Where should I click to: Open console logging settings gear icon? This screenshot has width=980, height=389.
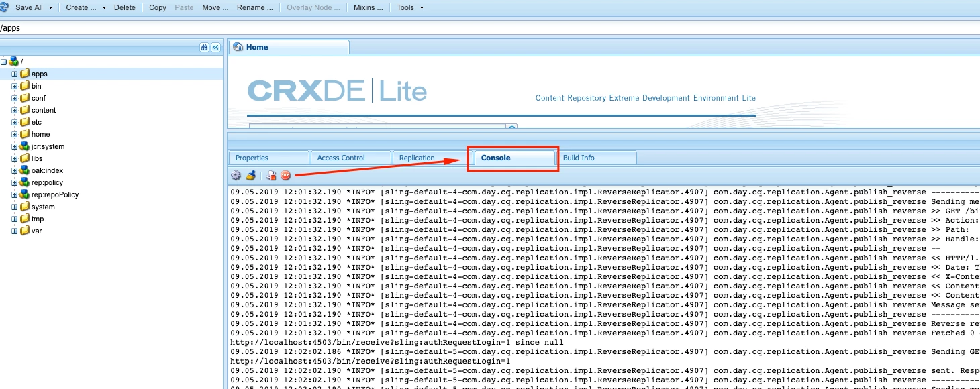tap(236, 175)
